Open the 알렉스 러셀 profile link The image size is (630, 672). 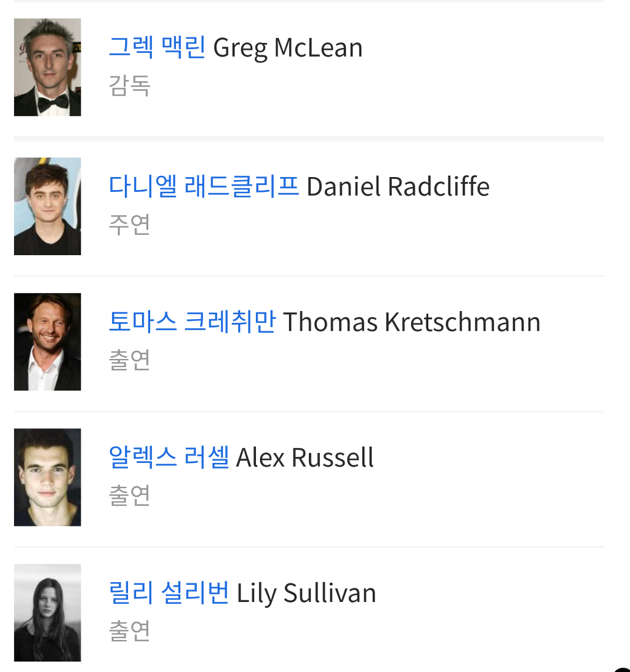pyautogui.click(x=169, y=457)
